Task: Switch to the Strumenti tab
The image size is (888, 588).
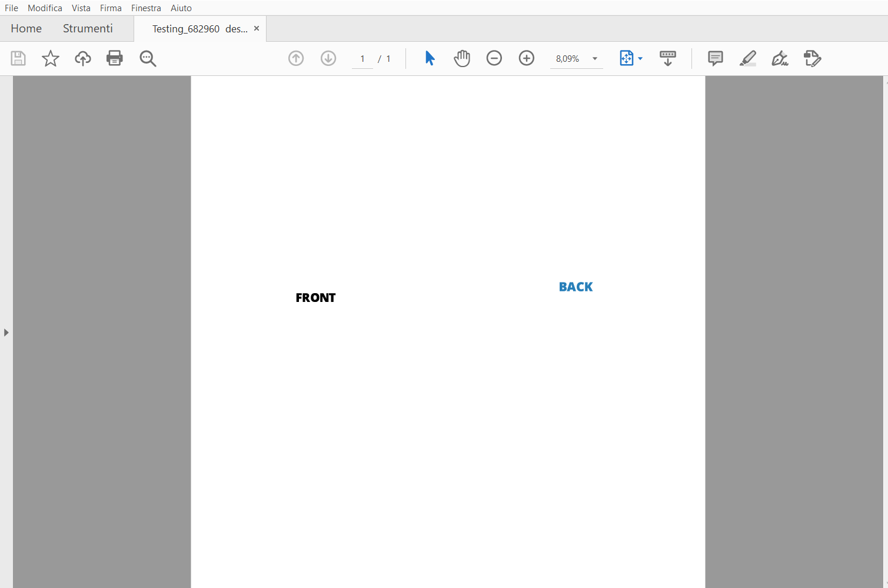Action: tap(88, 29)
